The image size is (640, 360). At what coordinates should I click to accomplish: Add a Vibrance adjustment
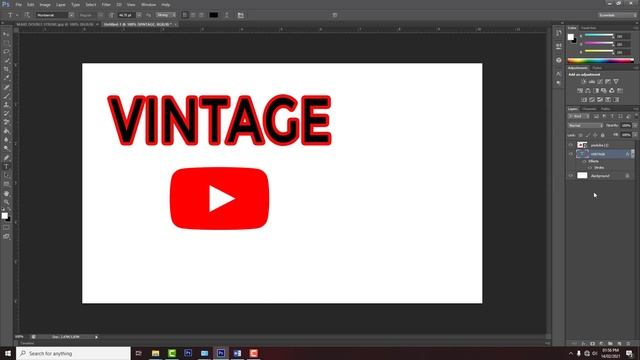tap(616, 82)
